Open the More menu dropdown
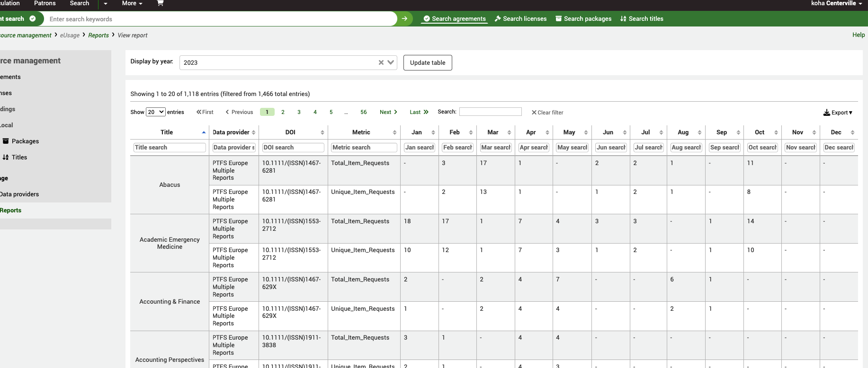 pyautogui.click(x=132, y=3)
